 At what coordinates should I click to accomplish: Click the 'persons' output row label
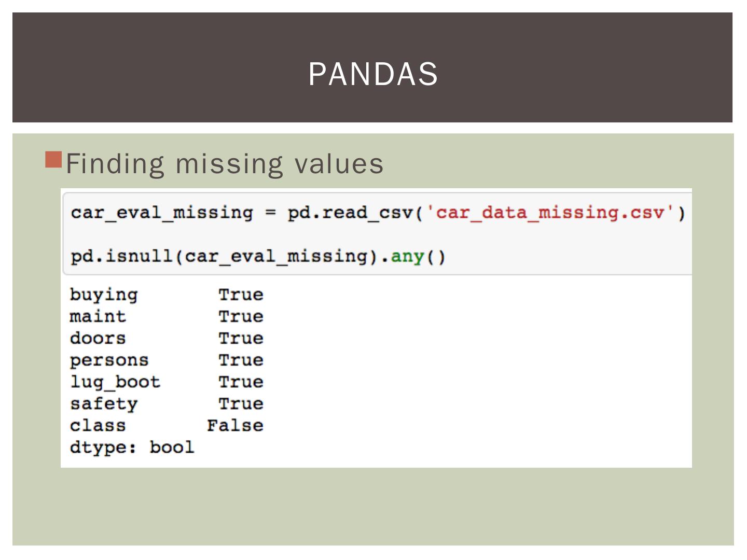pyautogui.click(x=109, y=360)
